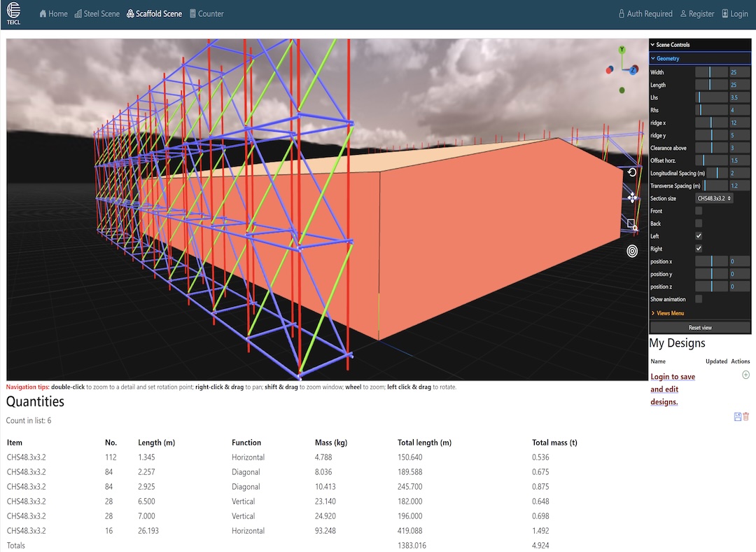Toggle the Show animation checkbox
The image size is (756, 552).
699,299
